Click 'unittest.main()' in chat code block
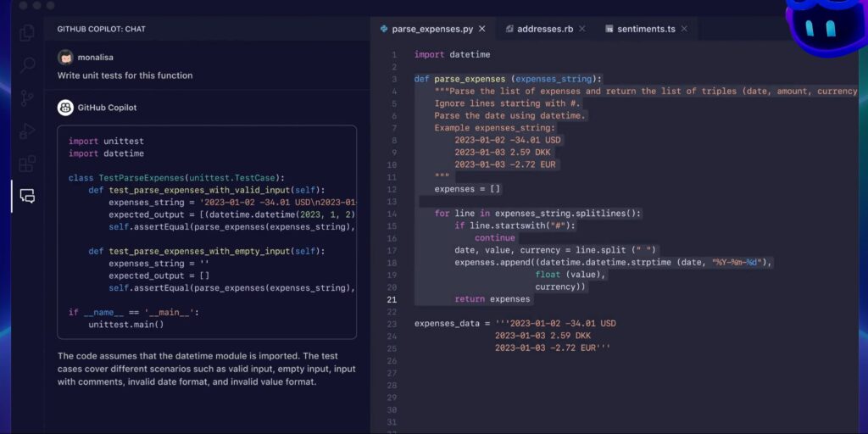Image resolution: width=868 pixels, height=434 pixels. [126, 325]
